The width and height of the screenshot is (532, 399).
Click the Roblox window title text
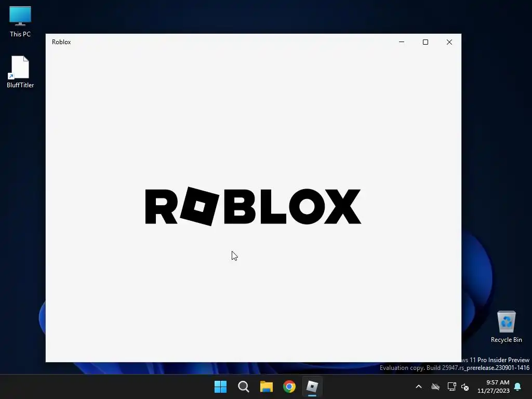coord(61,42)
